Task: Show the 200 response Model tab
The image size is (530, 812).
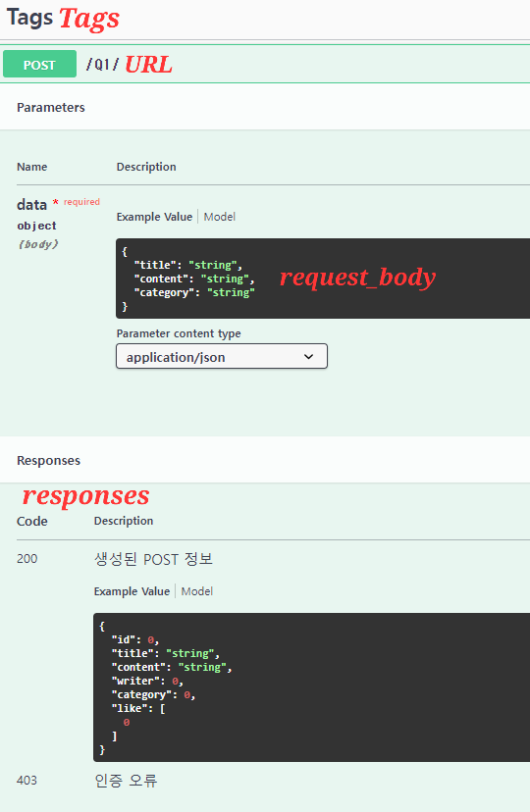Action: [197, 591]
